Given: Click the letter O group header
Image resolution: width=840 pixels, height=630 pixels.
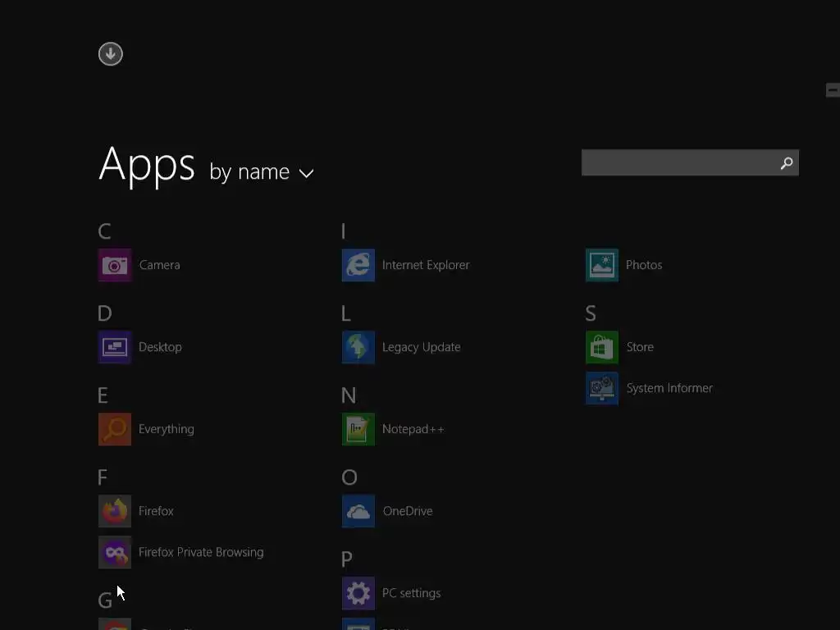Looking at the screenshot, I should coord(349,477).
